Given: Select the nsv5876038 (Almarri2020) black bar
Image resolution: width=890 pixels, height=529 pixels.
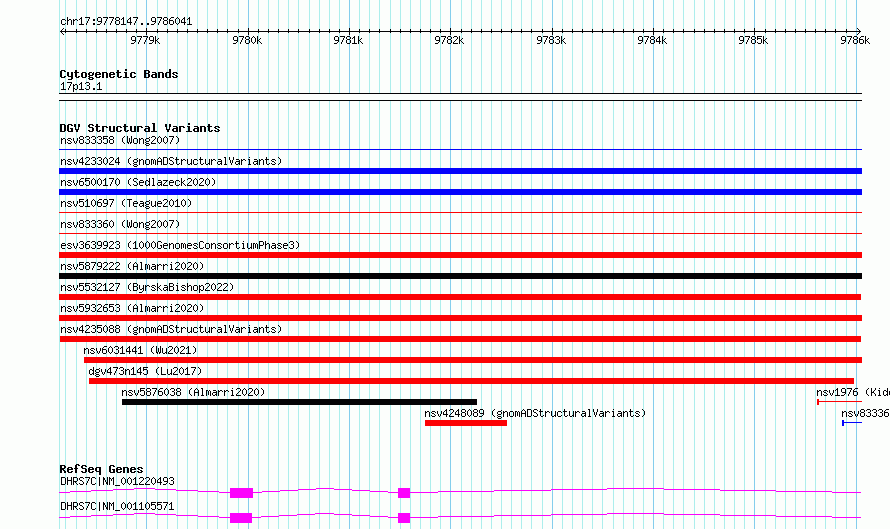Looking at the screenshot, I should [x=299, y=402].
